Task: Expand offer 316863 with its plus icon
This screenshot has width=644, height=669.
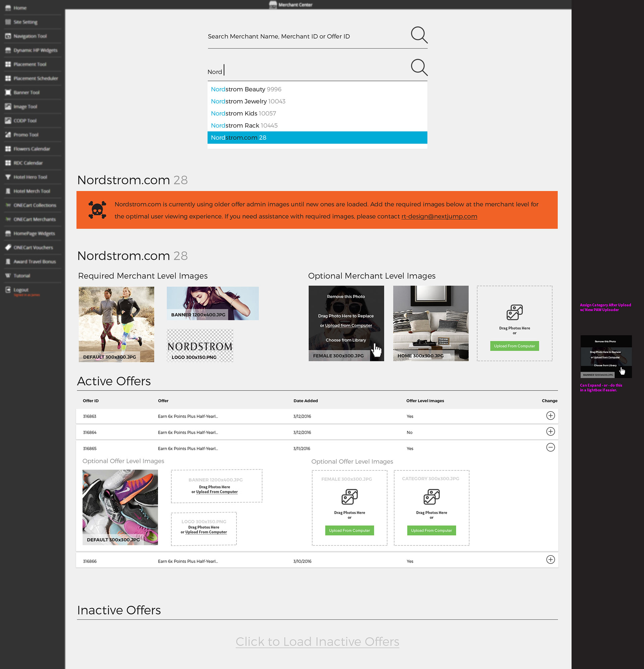Action: (x=550, y=415)
